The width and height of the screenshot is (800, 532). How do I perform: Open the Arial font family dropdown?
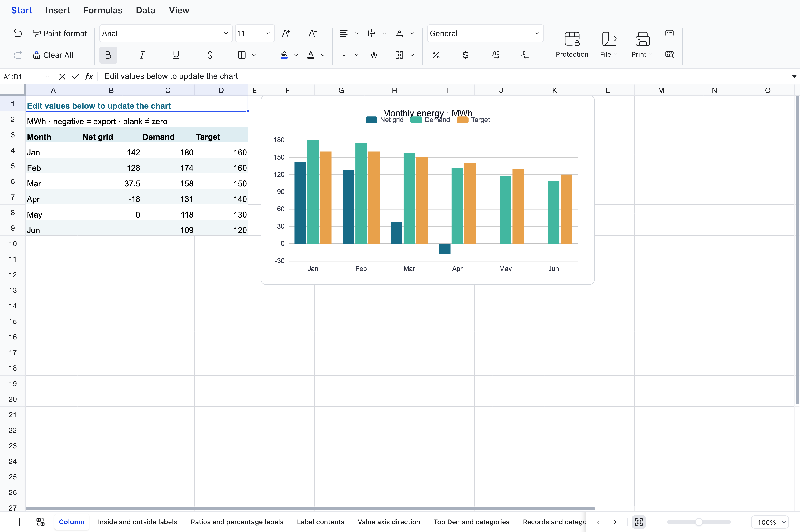pyautogui.click(x=166, y=33)
